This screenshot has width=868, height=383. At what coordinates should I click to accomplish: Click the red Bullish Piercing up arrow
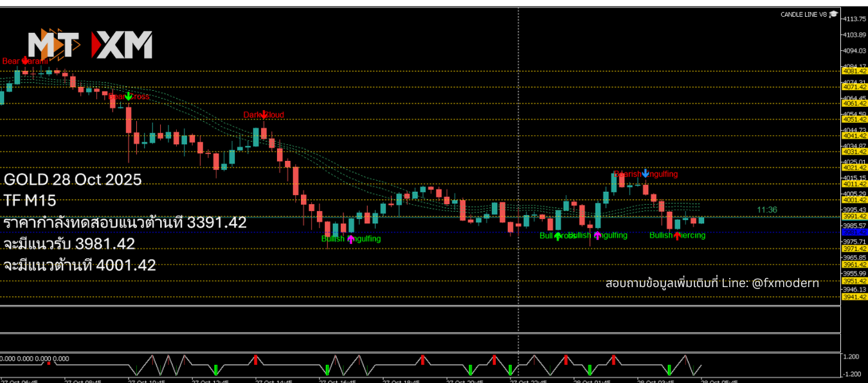point(677,236)
